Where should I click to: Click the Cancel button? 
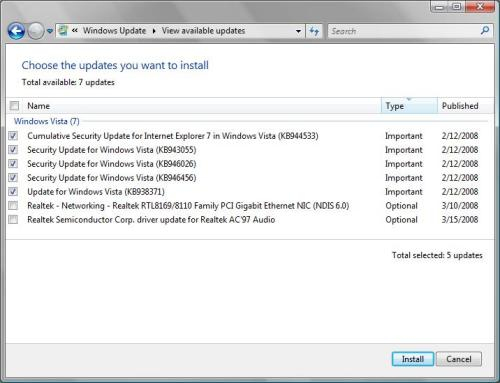coord(459,359)
